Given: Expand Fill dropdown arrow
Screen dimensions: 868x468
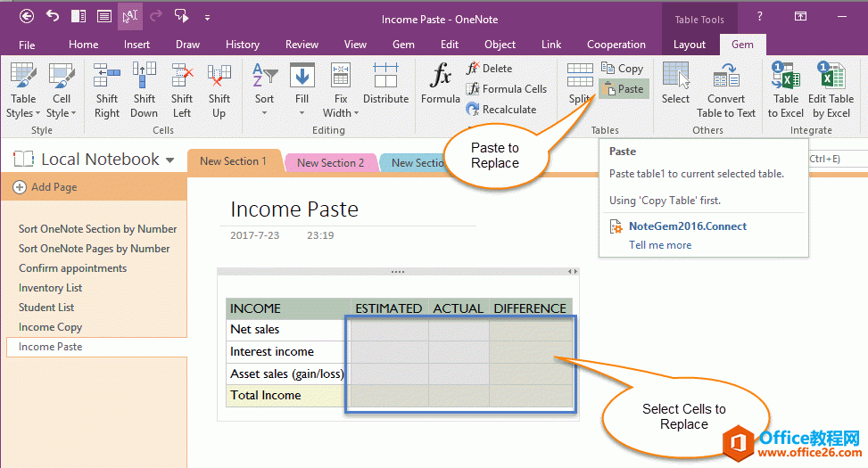Looking at the screenshot, I should pos(302,113).
